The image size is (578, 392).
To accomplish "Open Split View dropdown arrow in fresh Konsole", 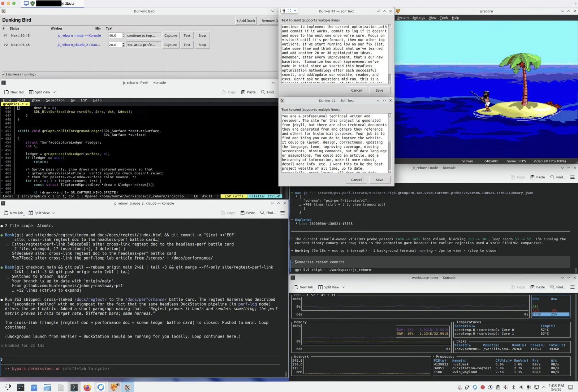I will click(55, 92).
